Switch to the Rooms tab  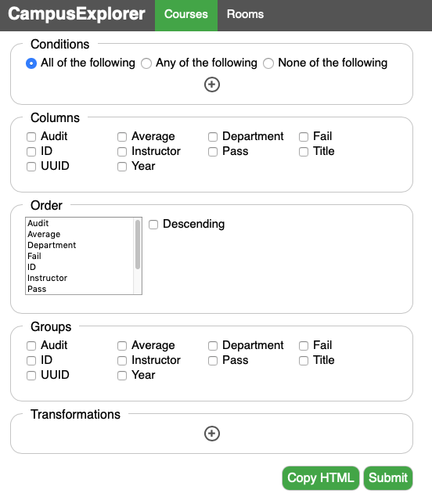(245, 14)
